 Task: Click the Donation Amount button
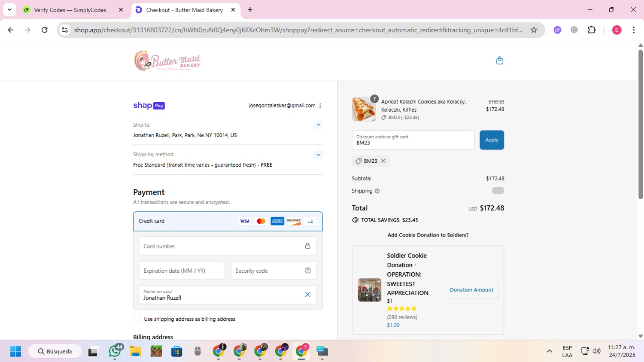[471, 290]
